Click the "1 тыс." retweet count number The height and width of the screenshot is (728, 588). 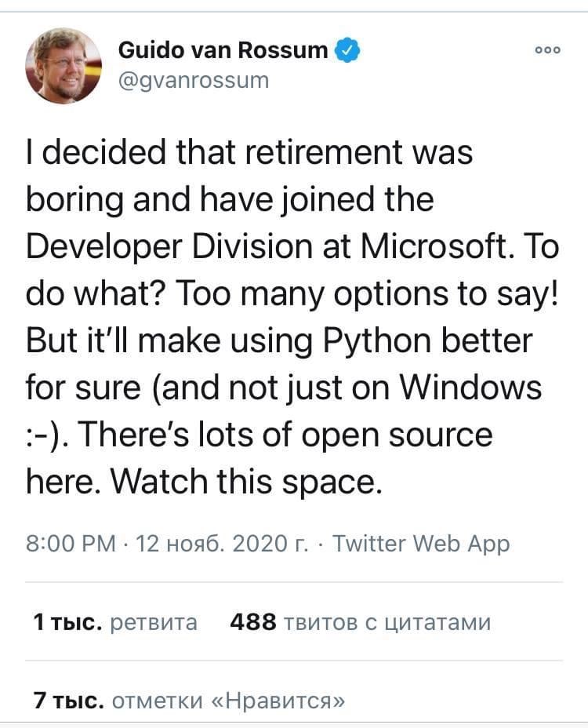click(x=68, y=622)
